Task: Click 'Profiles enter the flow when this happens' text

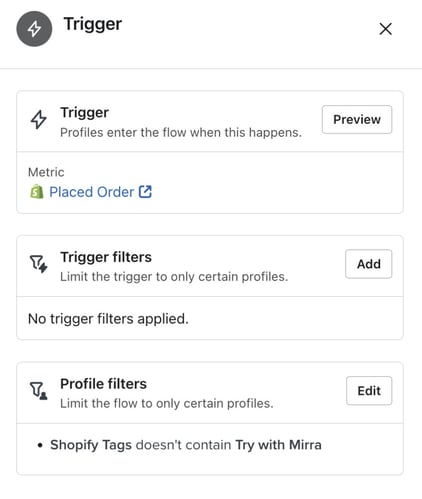Action: pyautogui.click(x=181, y=133)
